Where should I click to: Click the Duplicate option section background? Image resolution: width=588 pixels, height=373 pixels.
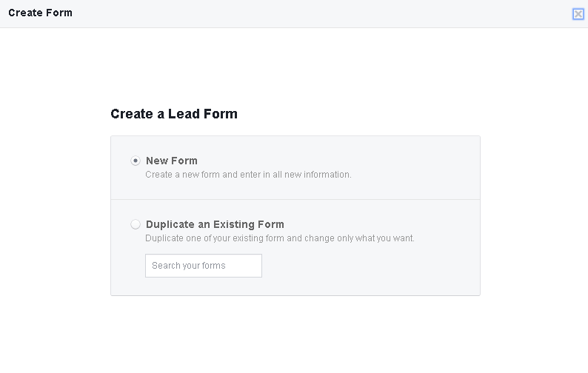(x=385, y=266)
